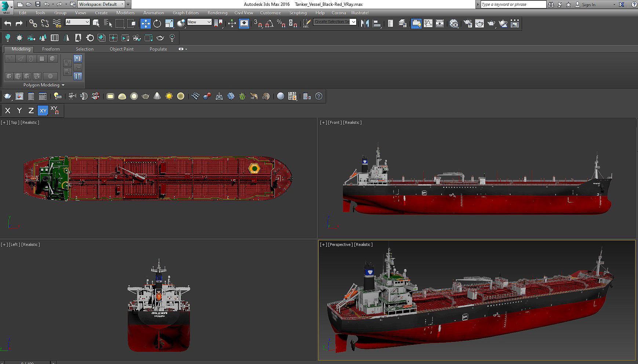Select the Unlink Selection tool
This screenshot has height=364, width=638.
pyautogui.click(x=45, y=23)
